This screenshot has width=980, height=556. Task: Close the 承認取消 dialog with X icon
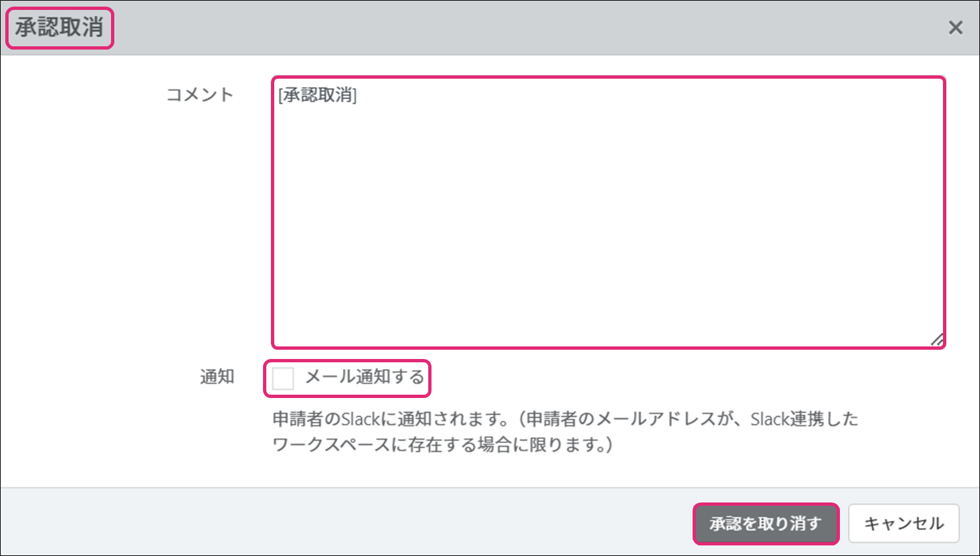coord(955,28)
